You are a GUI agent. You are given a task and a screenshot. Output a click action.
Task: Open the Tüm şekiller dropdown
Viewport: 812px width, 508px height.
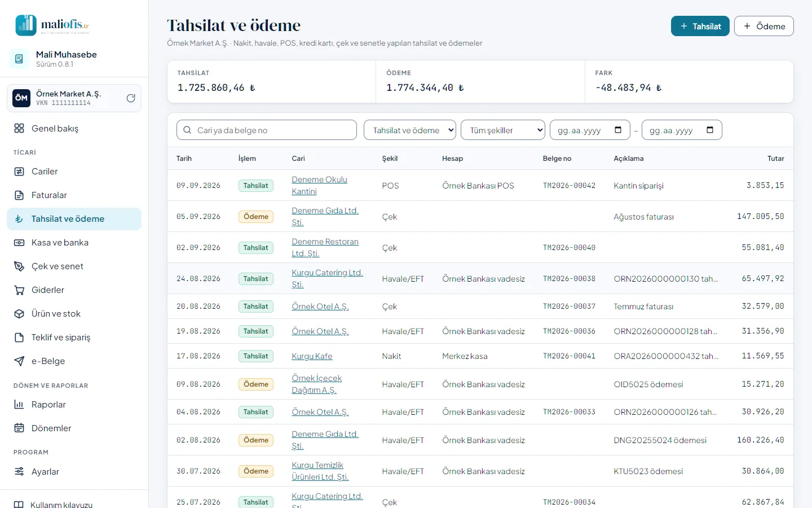coord(503,130)
